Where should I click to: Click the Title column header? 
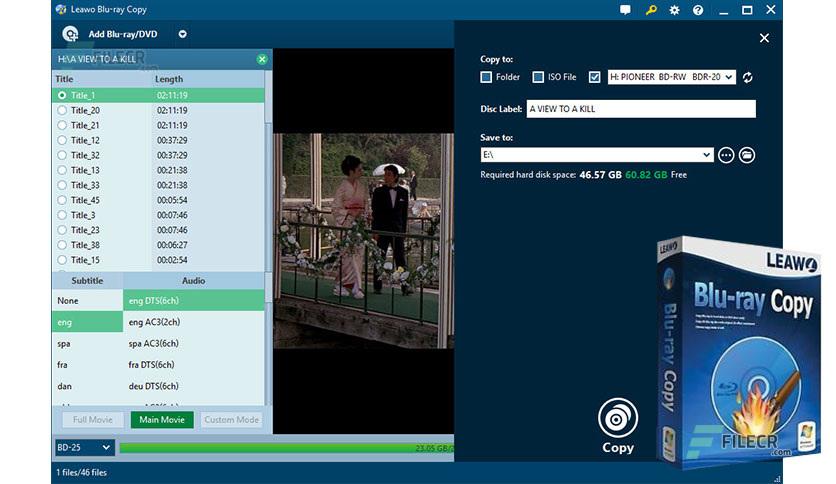[65, 79]
